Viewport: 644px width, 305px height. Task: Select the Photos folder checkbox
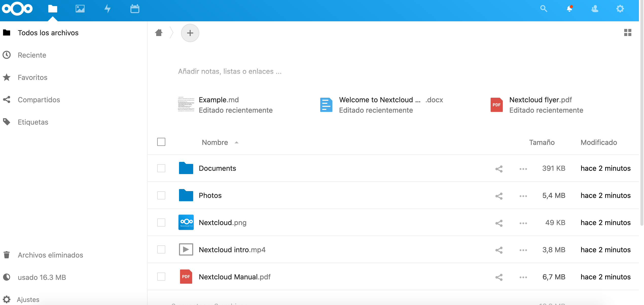161,195
